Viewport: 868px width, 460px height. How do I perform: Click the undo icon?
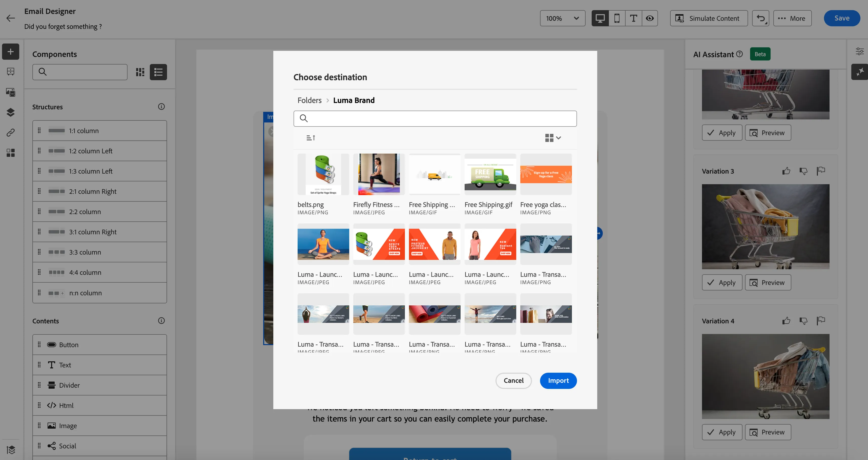pyautogui.click(x=760, y=18)
